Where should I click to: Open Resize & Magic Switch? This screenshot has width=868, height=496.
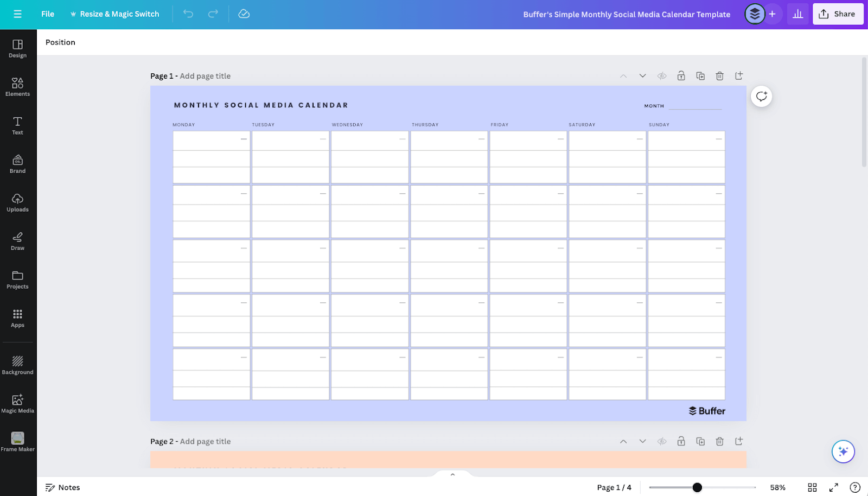114,14
